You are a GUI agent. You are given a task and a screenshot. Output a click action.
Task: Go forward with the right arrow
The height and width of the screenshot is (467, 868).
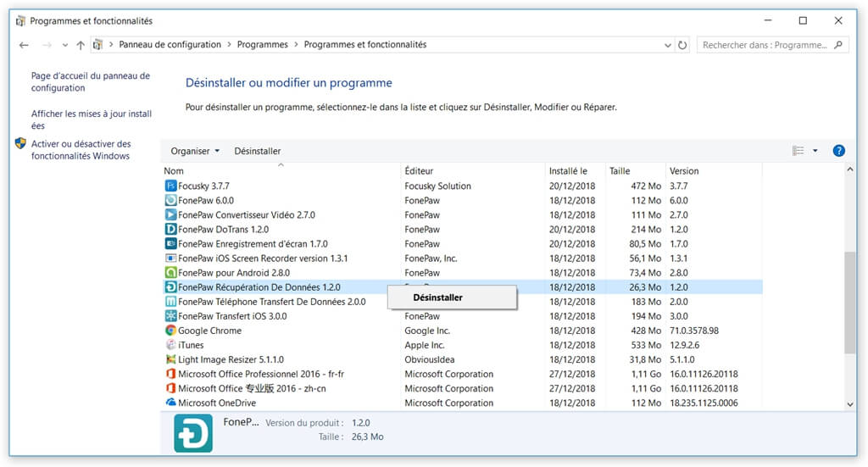[47, 46]
